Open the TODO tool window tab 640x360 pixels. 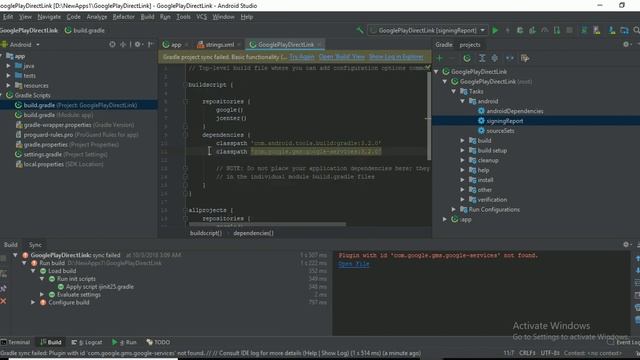[x=158, y=342]
